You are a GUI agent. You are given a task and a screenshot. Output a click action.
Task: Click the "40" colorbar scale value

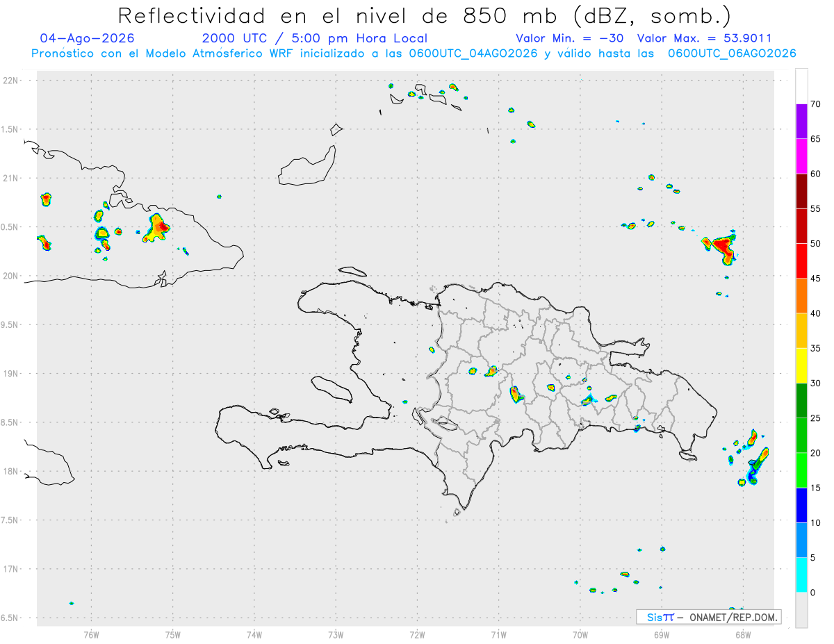click(x=815, y=313)
